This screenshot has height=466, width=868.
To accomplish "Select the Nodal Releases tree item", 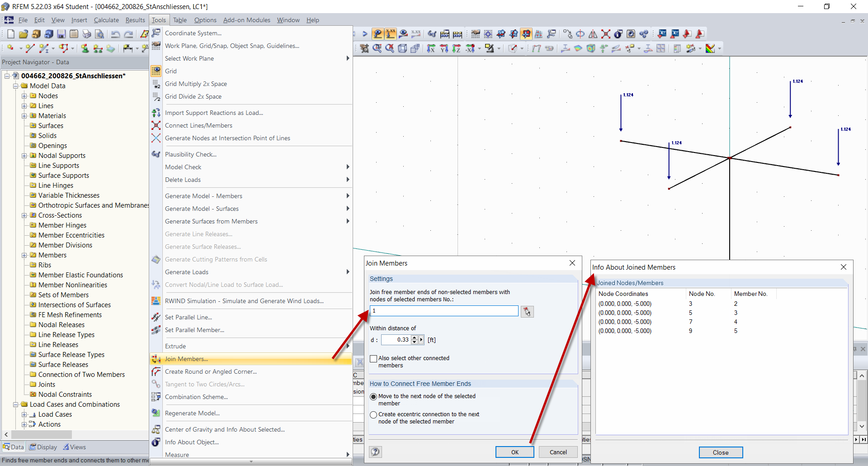I will tap(61, 325).
